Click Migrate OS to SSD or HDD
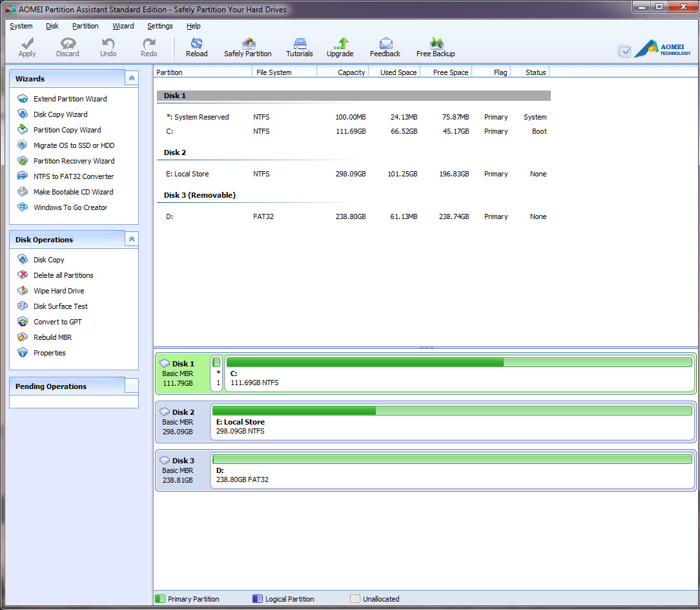This screenshot has height=610, width=700. [x=74, y=145]
